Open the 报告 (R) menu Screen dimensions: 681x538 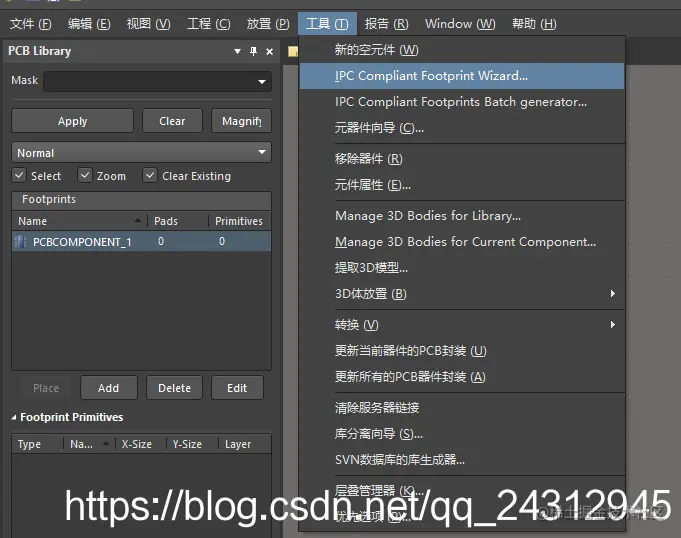387,23
